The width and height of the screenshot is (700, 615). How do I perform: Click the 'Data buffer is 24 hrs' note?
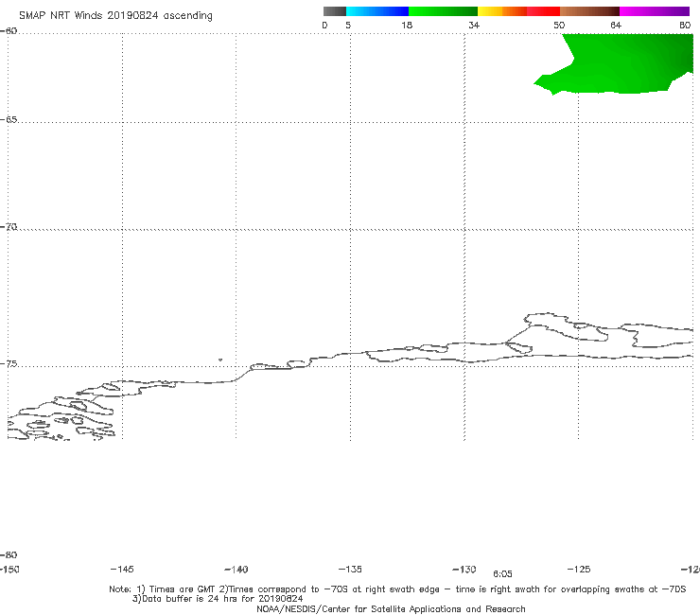(218, 599)
